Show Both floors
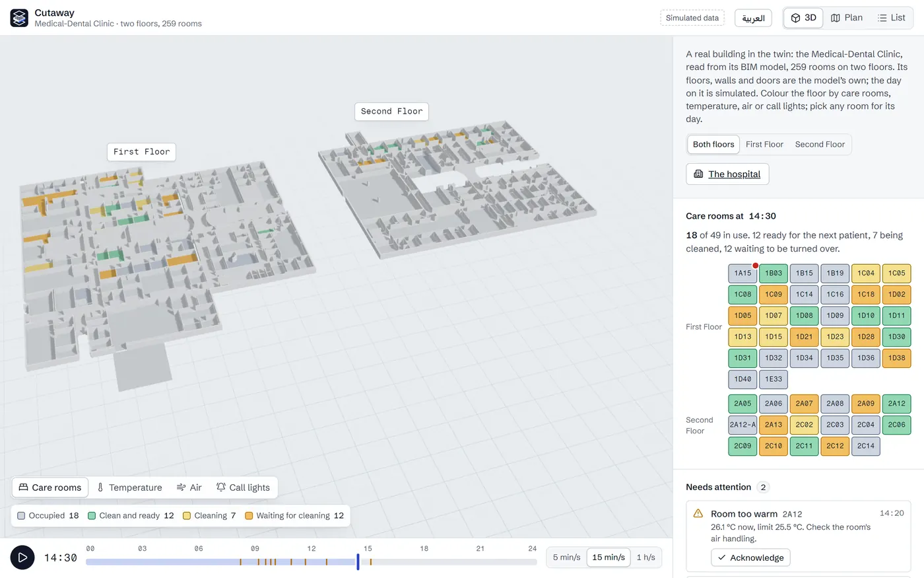924x578 pixels. point(713,144)
